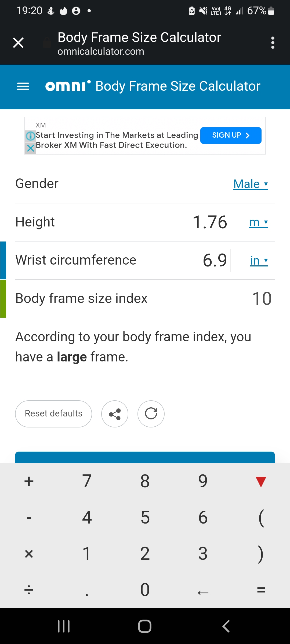Open the hamburger navigation menu
This screenshot has width=290, height=644.
click(23, 86)
